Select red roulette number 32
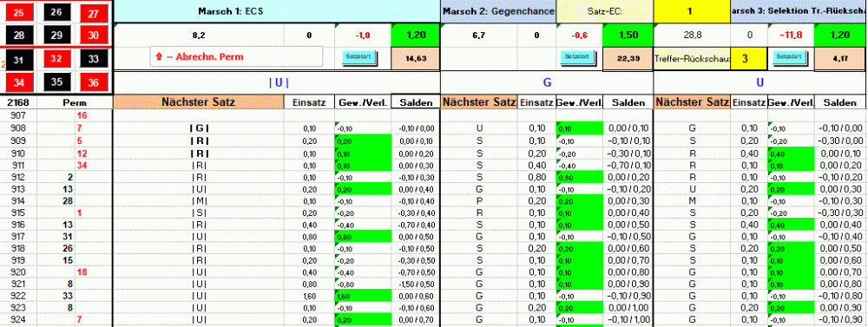868x327 pixels. (x=56, y=59)
